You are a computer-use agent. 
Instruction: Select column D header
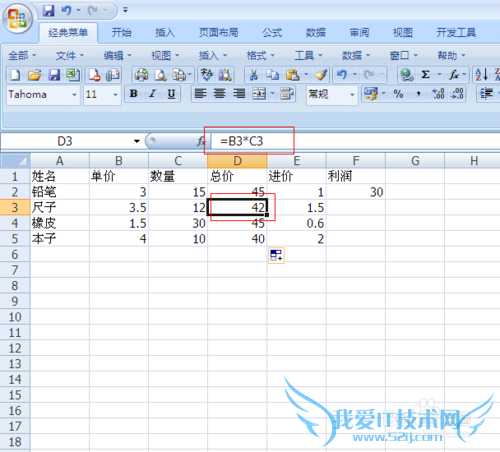click(237, 161)
